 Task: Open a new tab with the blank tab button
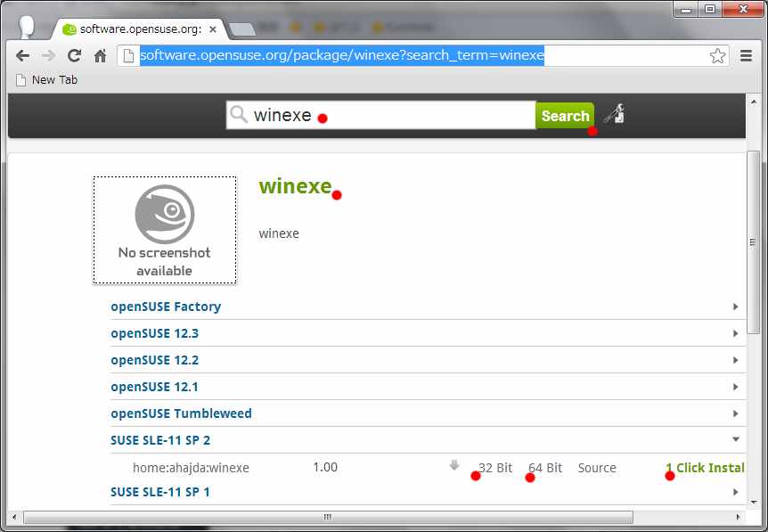242,29
